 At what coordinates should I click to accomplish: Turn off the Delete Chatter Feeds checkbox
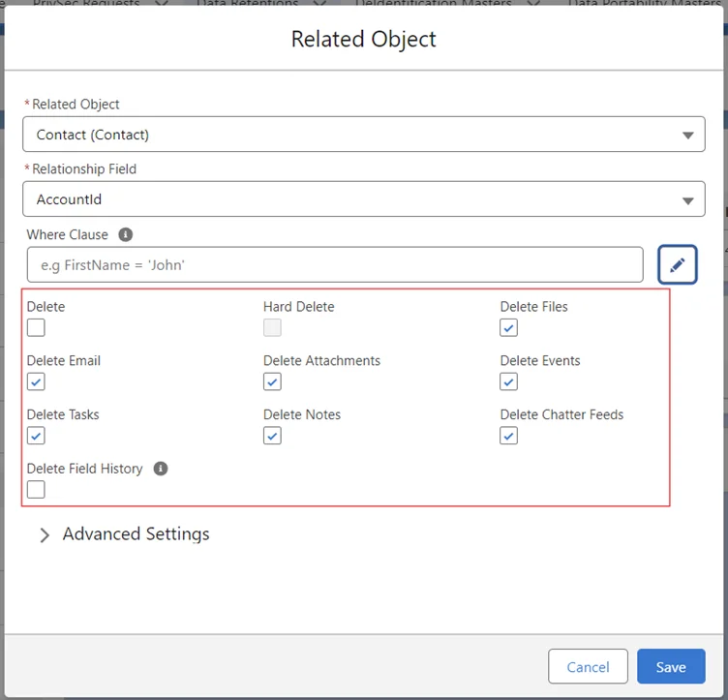point(509,437)
